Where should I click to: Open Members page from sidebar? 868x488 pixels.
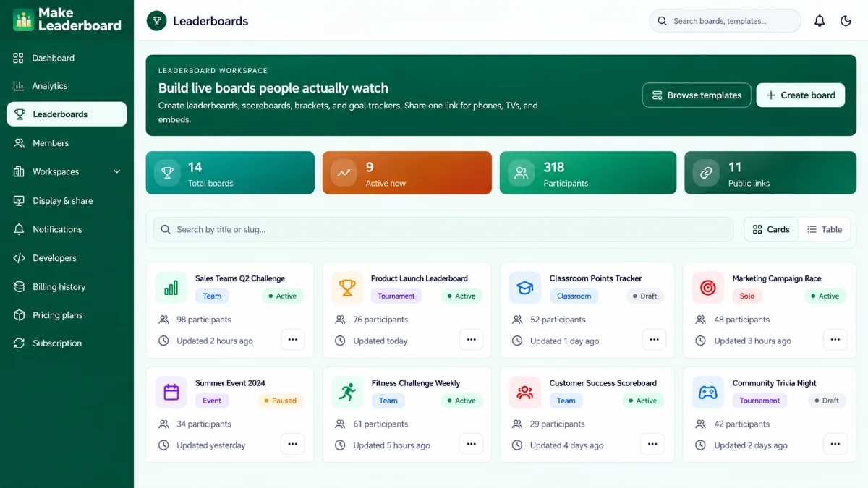point(67,143)
